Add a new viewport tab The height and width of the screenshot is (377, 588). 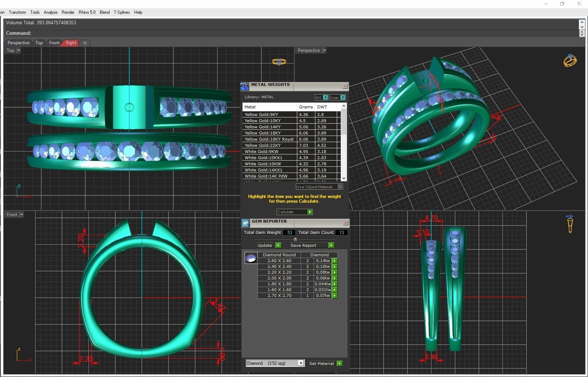click(x=85, y=43)
